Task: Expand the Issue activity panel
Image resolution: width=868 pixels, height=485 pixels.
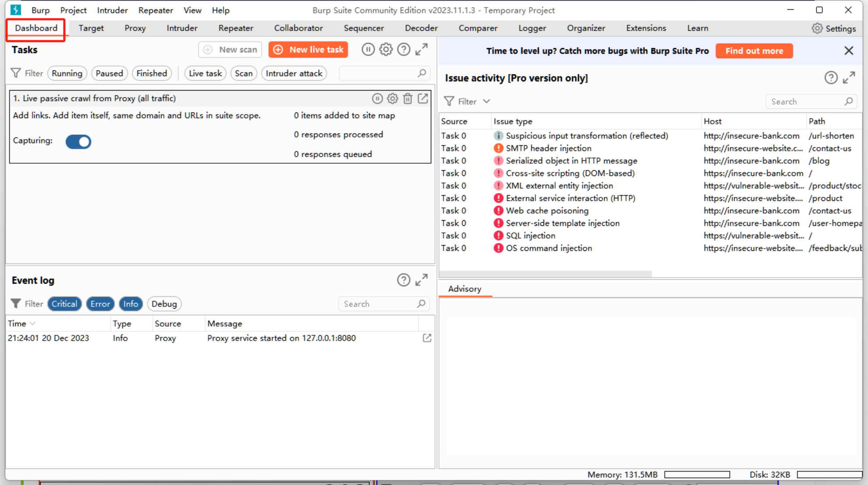Action: (x=849, y=78)
